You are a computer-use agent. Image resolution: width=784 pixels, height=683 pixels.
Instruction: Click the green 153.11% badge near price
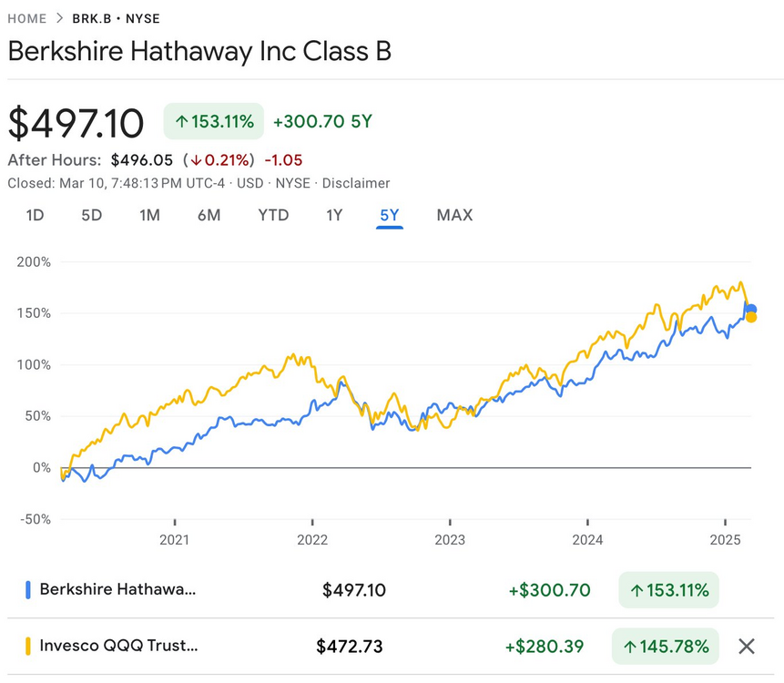pos(213,121)
